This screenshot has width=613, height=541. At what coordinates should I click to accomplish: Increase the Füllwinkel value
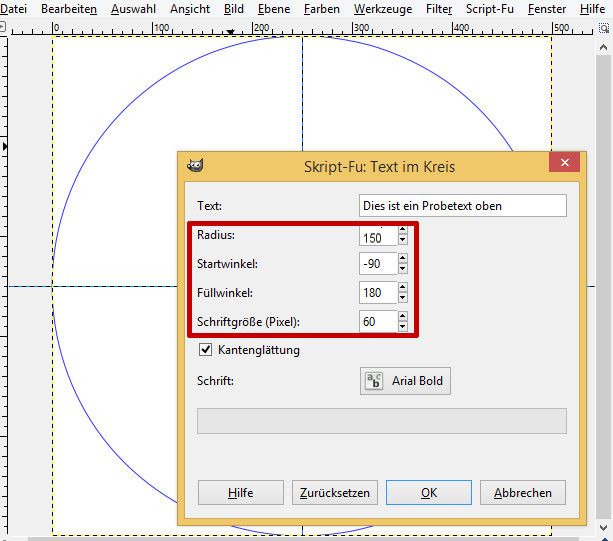[403, 287]
